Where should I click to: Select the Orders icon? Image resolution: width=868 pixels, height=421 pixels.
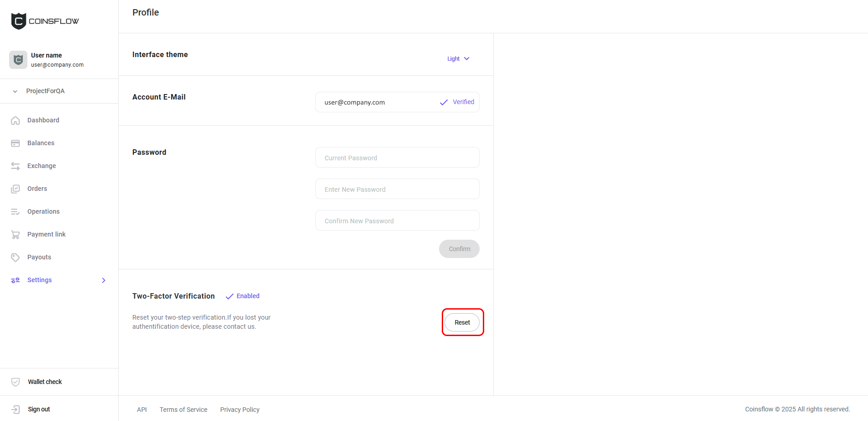point(16,189)
